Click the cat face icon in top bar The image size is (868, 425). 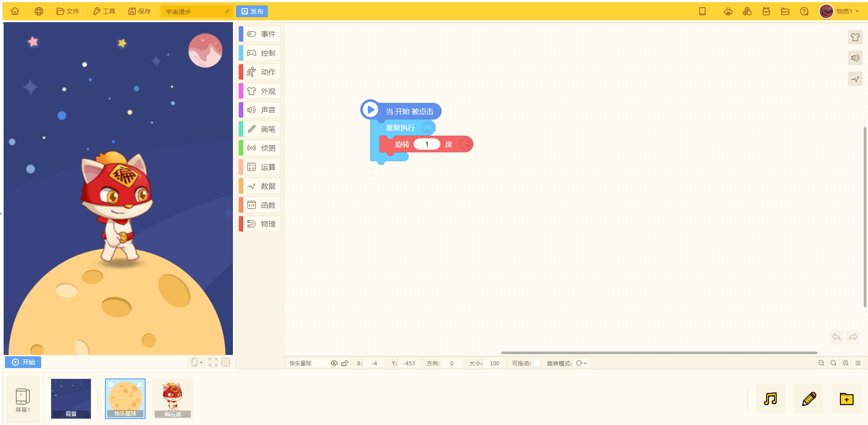point(728,11)
